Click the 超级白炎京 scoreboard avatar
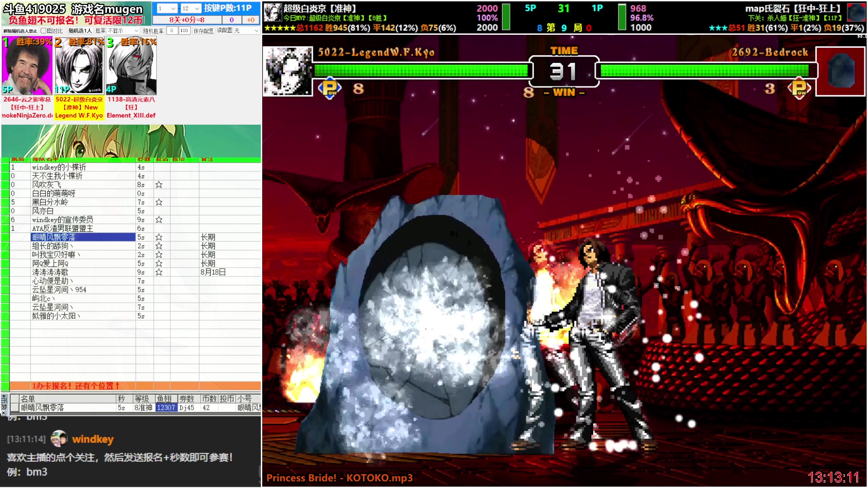The width and height of the screenshot is (868, 488). (273, 13)
